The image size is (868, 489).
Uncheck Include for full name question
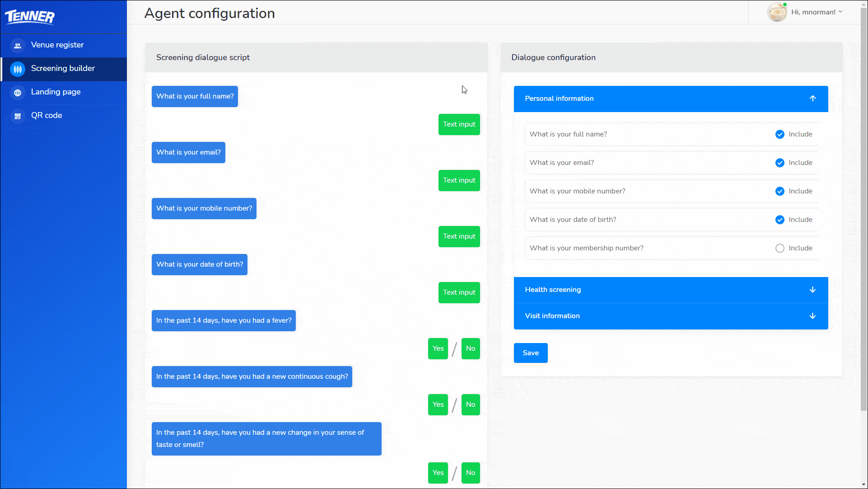click(779, 134)
